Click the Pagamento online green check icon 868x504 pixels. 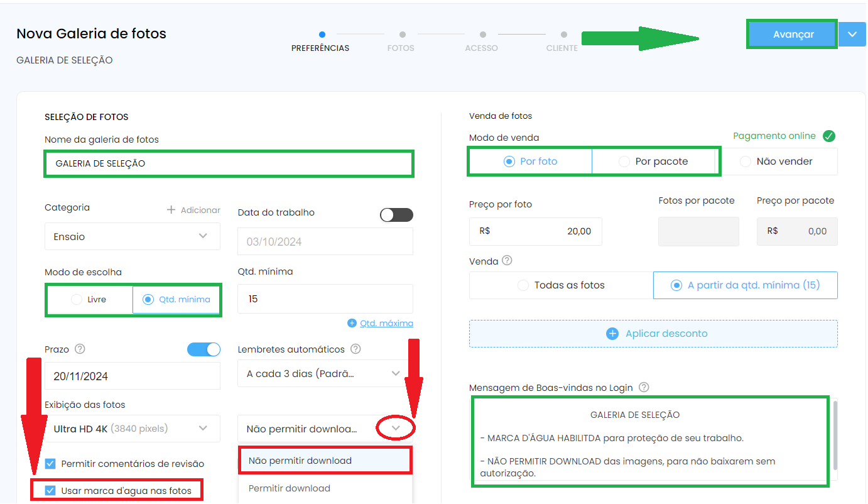pyautogui.click(x=829, y=136)
